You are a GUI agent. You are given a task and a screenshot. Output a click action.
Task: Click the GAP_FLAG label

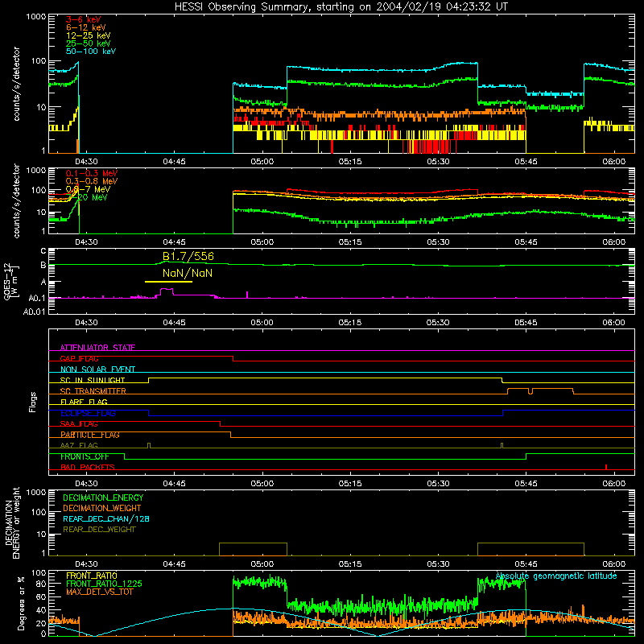(x=79, y=358)
